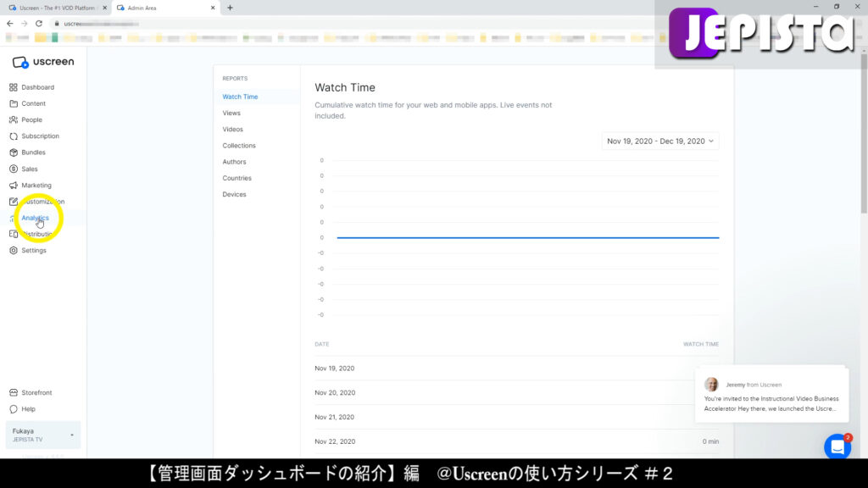Select the Nov 20, 2020 row
This screenshot has width=868, height=488.
pyautogui.click(x=516, y=393)
